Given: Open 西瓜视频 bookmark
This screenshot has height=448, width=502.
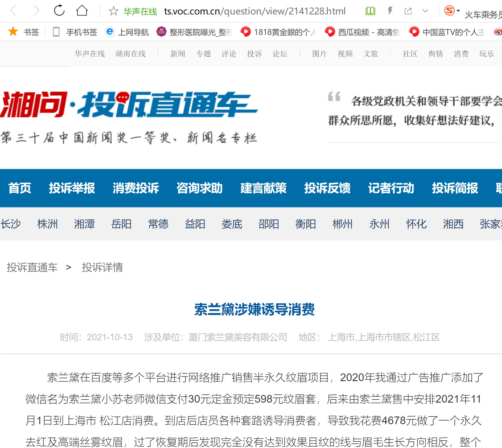Looking at the screenshot, I should coord(363,32).
